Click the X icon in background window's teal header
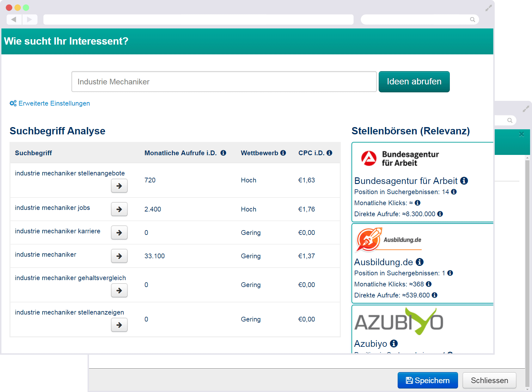Image resolution: width=532 pixels, height=392 pixels. [x=522, y=134]
